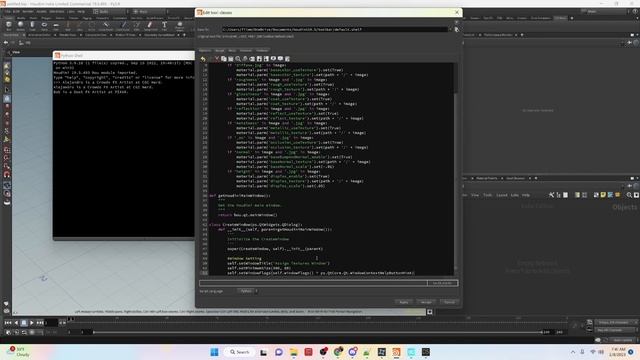Click the taskbar Search box
Screen dimensions: 640x360
coord(240,352)
